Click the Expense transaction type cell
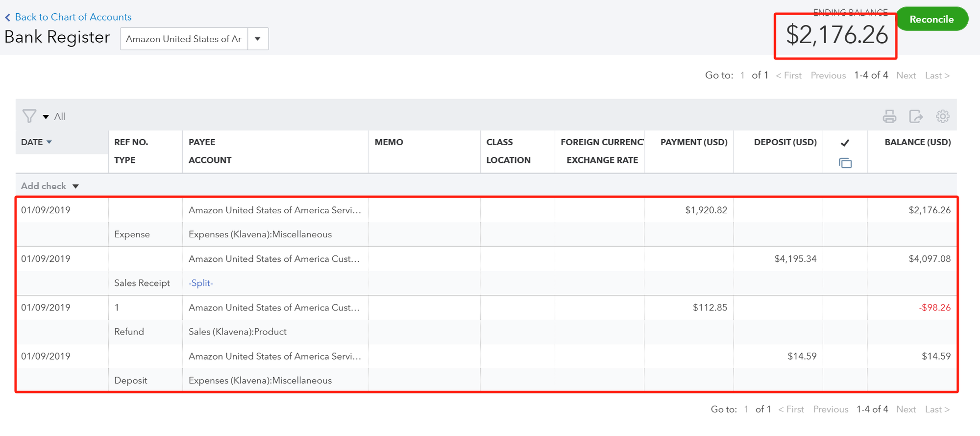 click(x=132, y=234)
